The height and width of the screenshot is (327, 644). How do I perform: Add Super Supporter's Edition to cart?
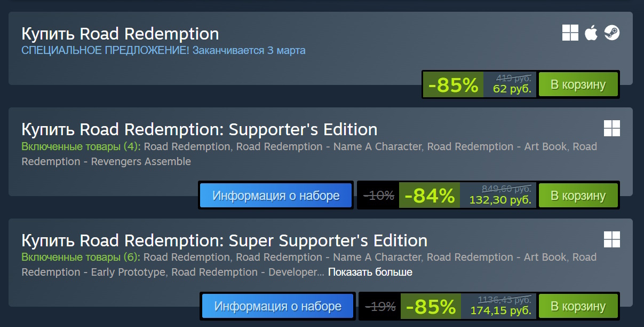pos(578,306)
